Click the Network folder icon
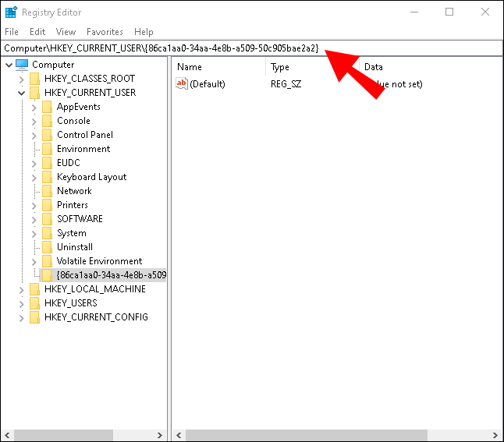Viewport: 504px width, 442px height. coord(48,191)
